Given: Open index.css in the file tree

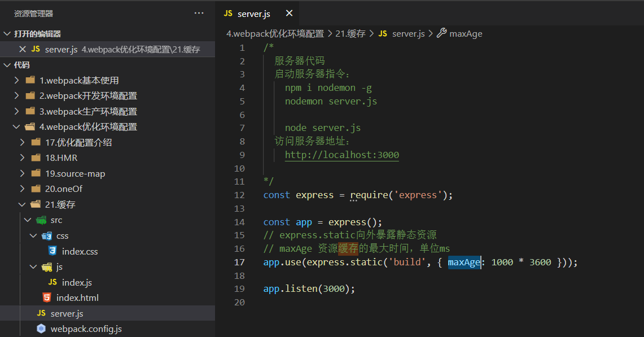Looking at the screenshot, I should 80,252.
